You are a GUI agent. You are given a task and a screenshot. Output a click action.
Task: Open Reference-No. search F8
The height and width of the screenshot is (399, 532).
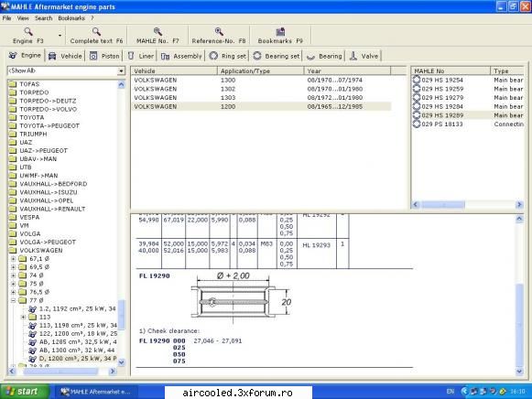[219, 36]
